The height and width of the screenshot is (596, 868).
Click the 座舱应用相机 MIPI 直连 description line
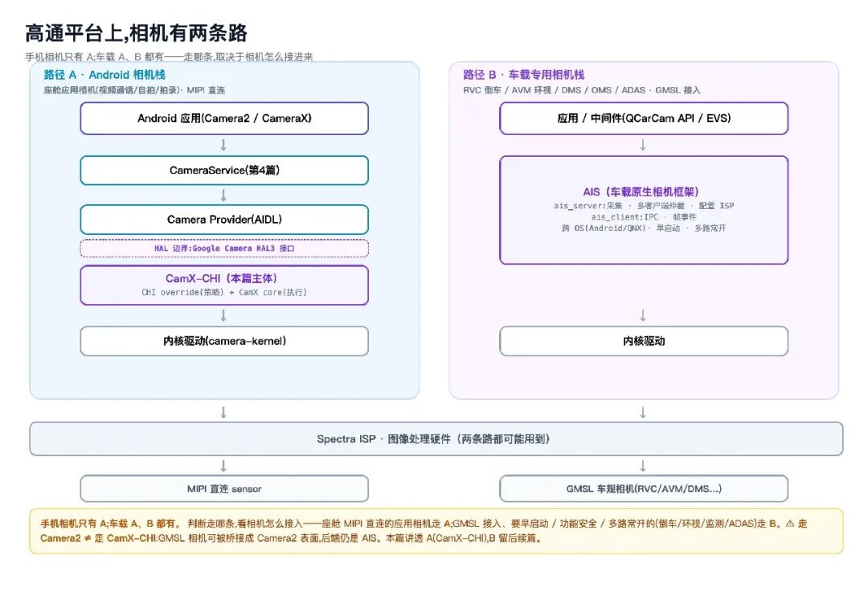point(134,90)
